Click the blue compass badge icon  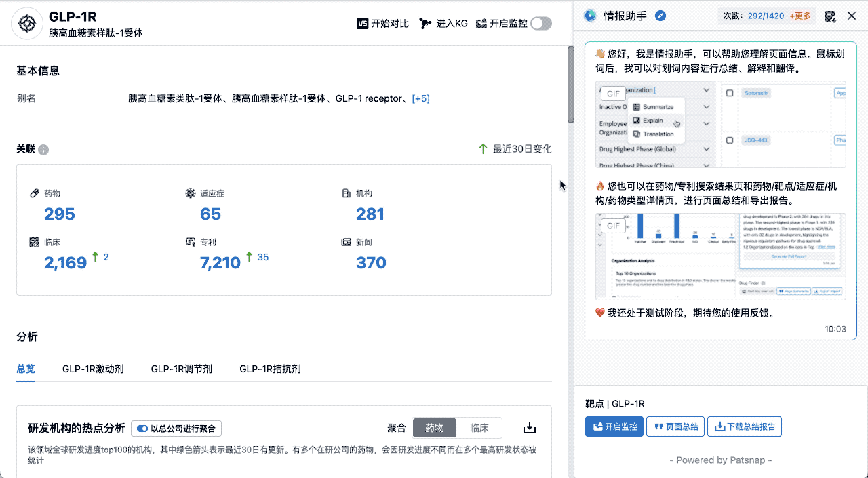pyautogui.click(x=660, y=16)
